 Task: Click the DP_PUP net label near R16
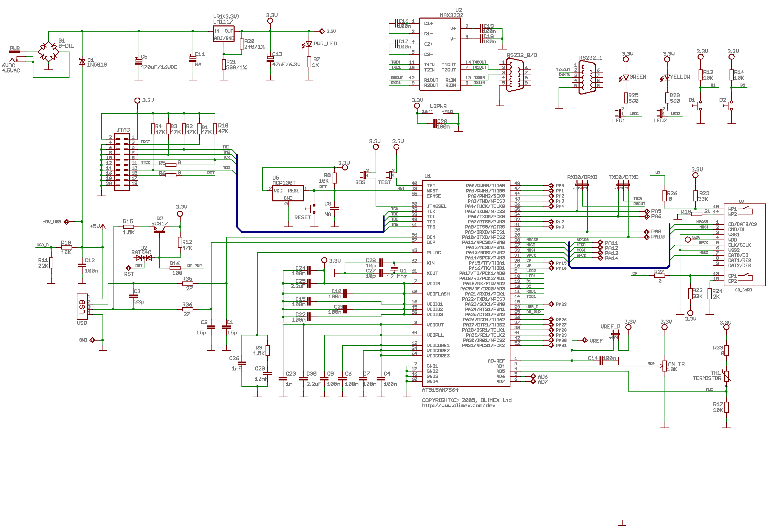pos(194,266)
